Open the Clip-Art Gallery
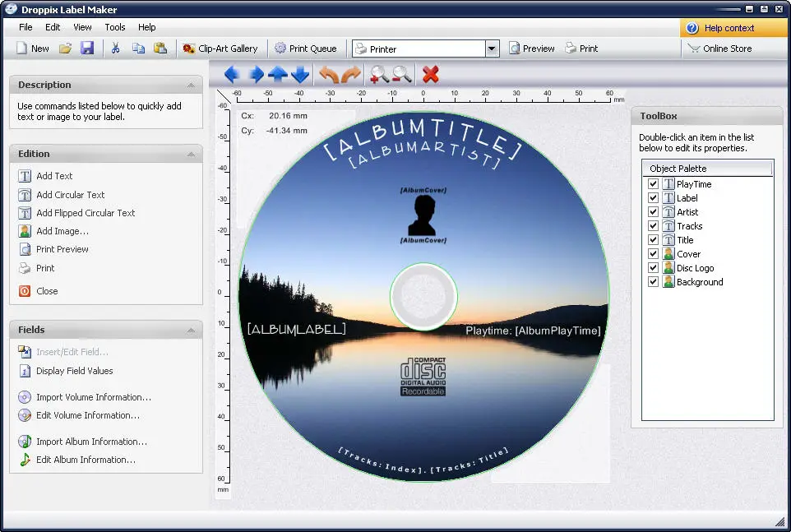Viewport: 791px width, 532px height. point(220,49)
